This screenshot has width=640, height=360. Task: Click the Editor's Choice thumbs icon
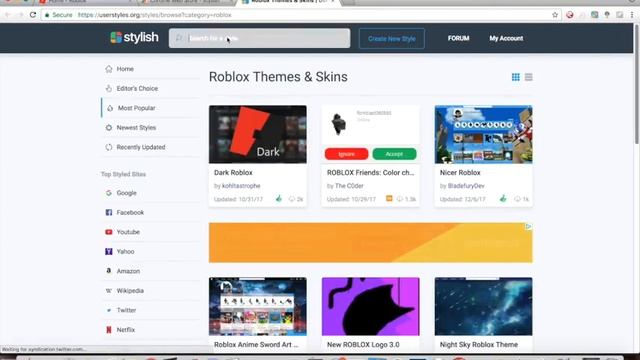109,88
